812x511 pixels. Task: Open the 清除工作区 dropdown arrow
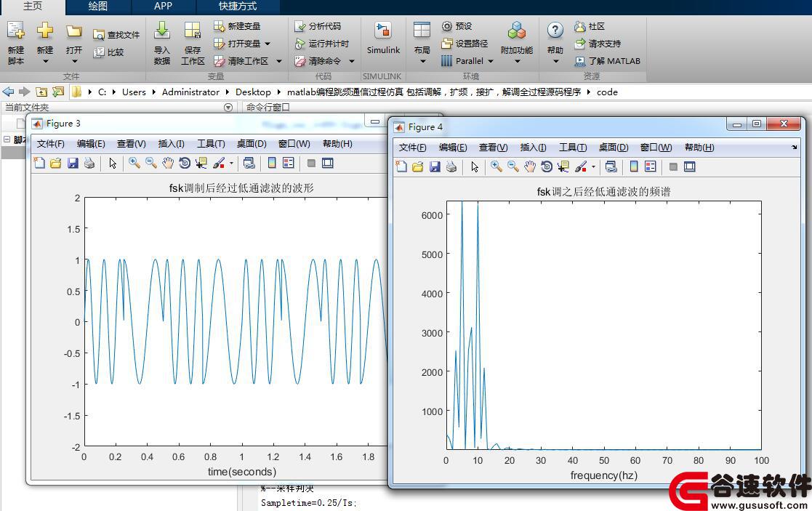coord(279,61)
